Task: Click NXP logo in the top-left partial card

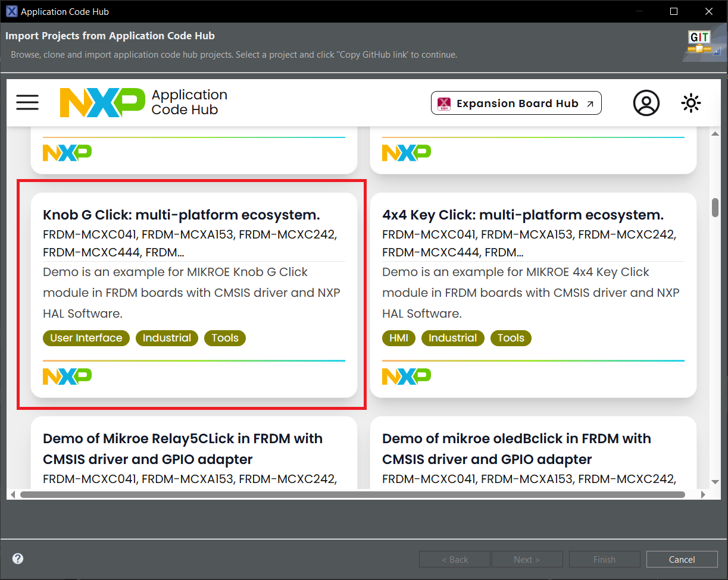Action: (67, 153)
